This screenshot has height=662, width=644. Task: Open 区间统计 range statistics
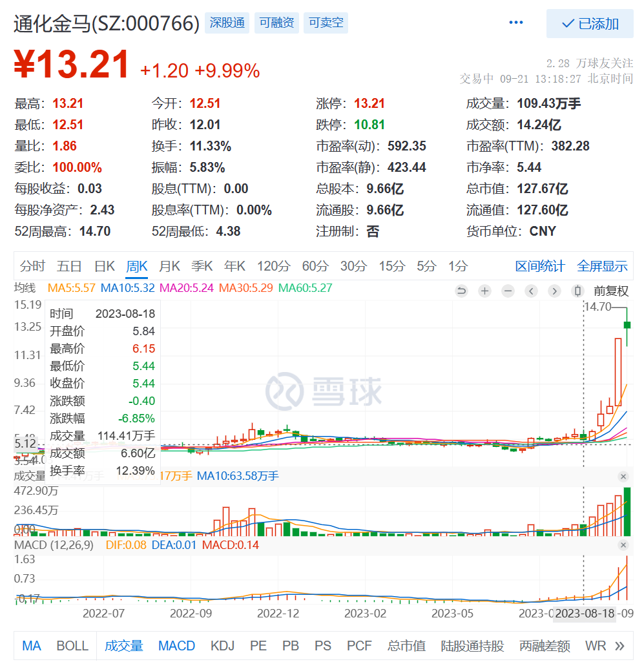click(x=540, y=266)
